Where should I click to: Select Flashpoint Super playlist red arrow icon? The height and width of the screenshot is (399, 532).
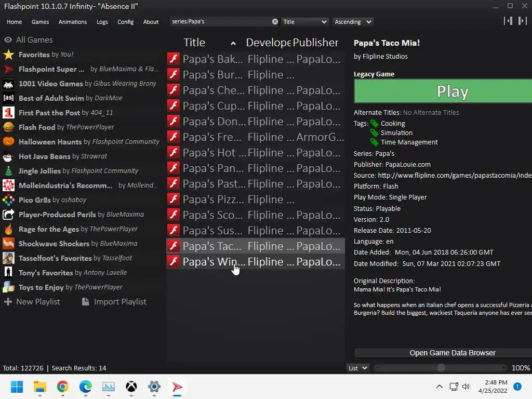[x=8, y=69]
